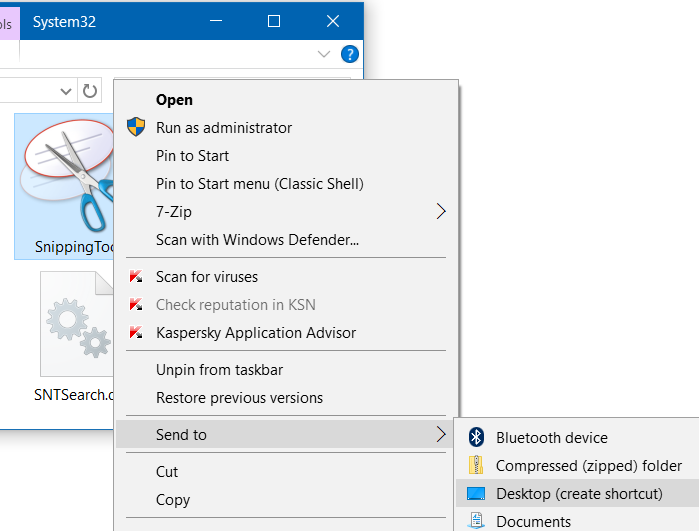Maximize the System32 window
Screen dimensions: 699x531
pyautogui.click(x=274, y=21)
